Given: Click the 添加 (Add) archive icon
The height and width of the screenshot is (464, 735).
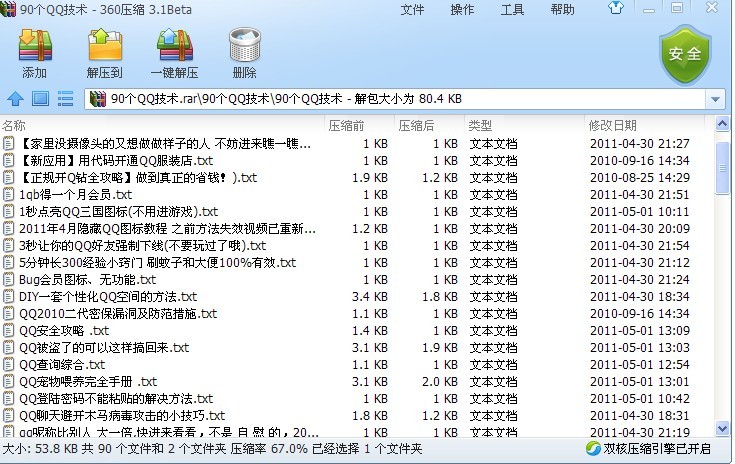Looking at the screenshot, I should point(34,53).
